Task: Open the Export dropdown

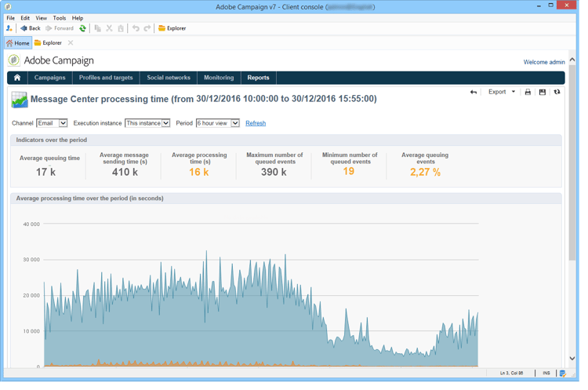Action: (x=502, y=93)
